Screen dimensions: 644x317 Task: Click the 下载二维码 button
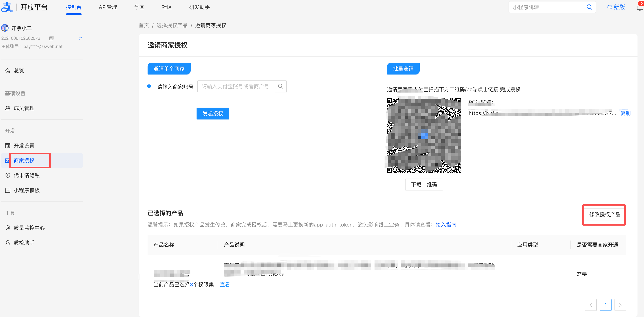pyautogui.click(x=424, y=185)
